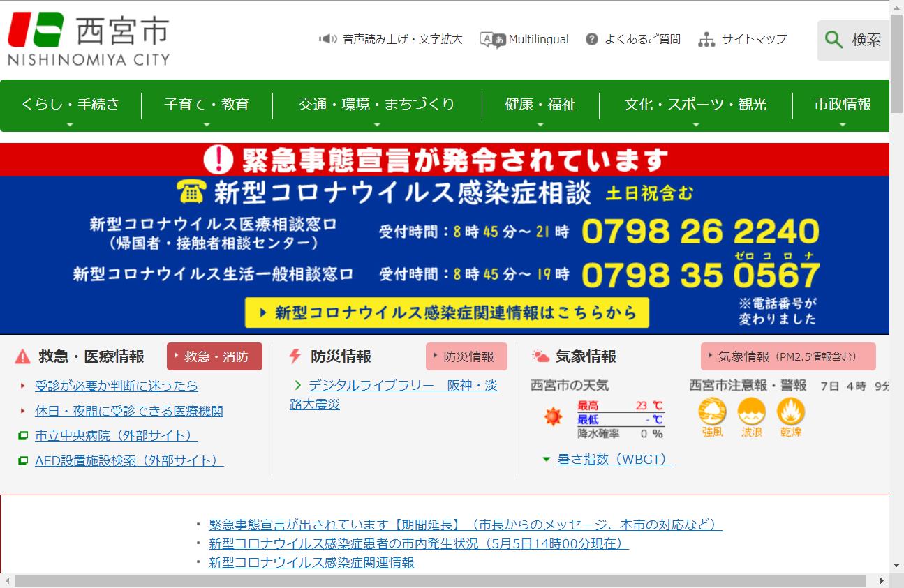The height and width of the screenshot is (588, 904).
Task: Click the 救急・消防 button
Action: [214, 356]
